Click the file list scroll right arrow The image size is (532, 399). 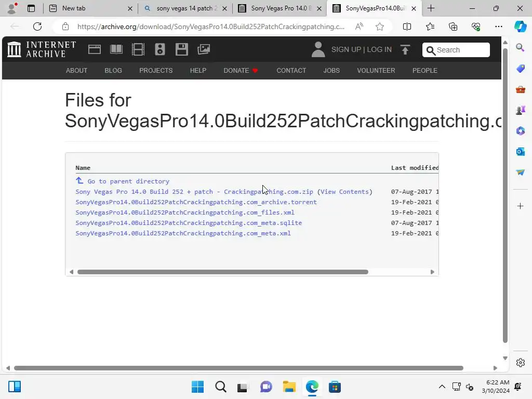pos(432,272)
